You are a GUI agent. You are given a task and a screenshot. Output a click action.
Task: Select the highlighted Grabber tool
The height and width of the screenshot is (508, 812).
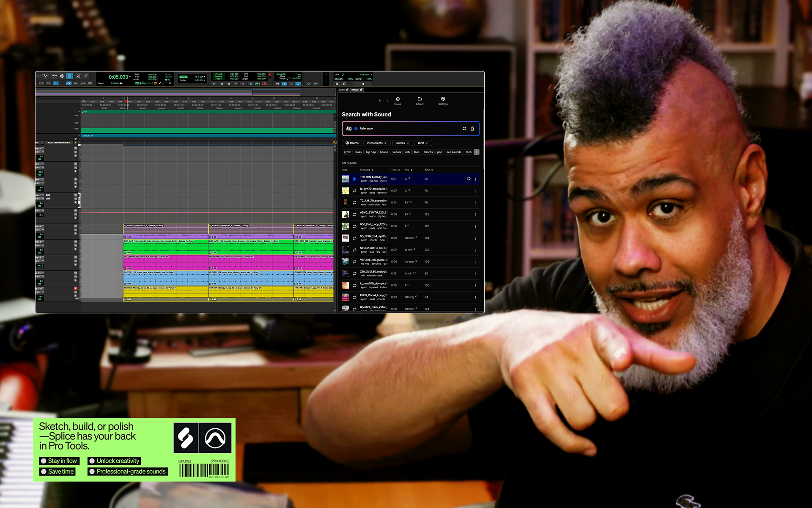(69, 76)
